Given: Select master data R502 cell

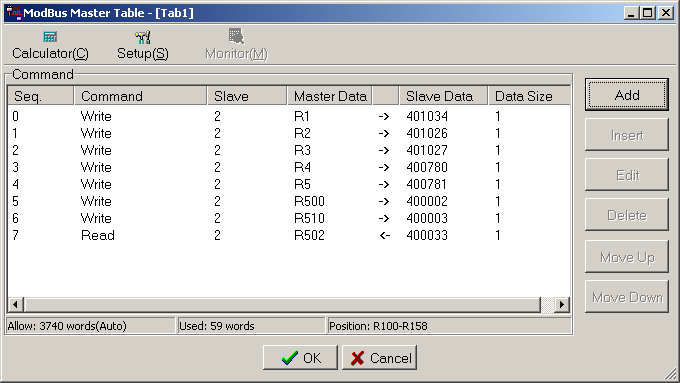Looking at the screenshot, I should (x=309, y=235).
